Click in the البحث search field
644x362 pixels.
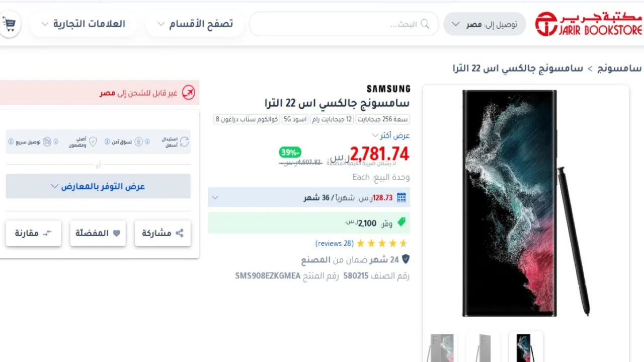point(344,24)
